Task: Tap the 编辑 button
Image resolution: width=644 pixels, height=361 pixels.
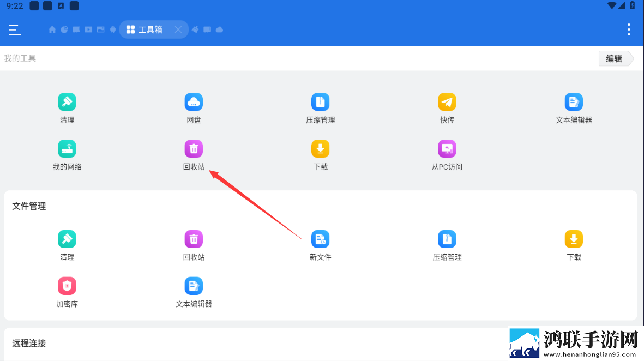Action: click(x=616, y=59)
